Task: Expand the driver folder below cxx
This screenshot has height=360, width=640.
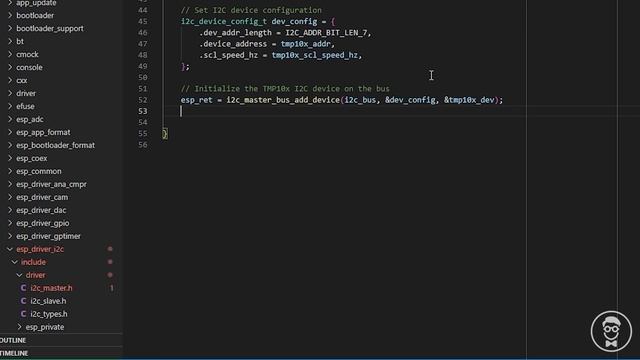Action: (x=26, y=93)
